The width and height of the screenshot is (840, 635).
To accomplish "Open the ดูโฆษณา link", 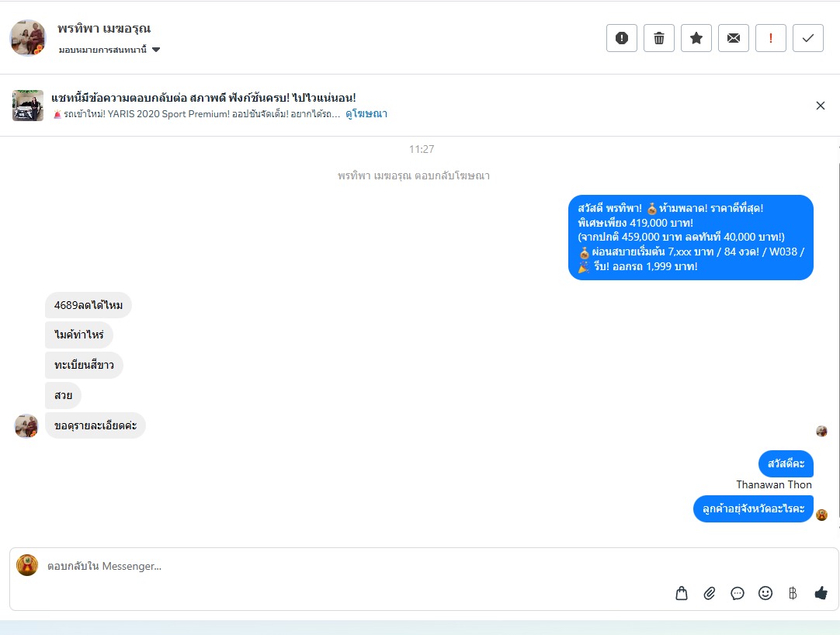I will [x=366, y=113].
